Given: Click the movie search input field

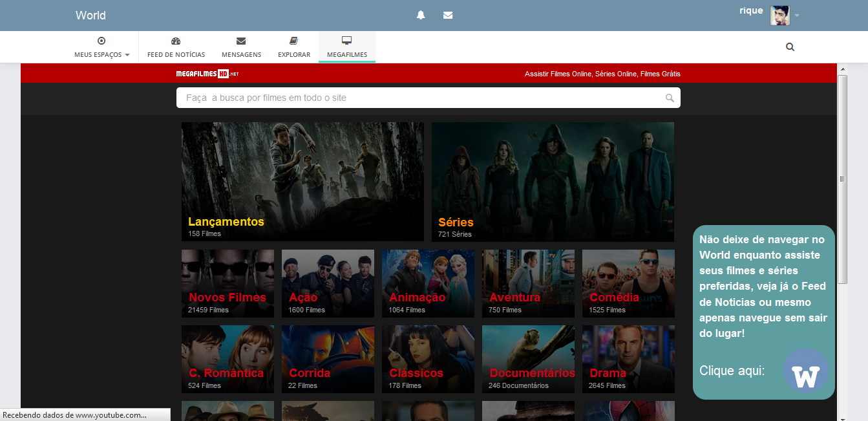Looking at the screenshot, I should pos(428,98).
